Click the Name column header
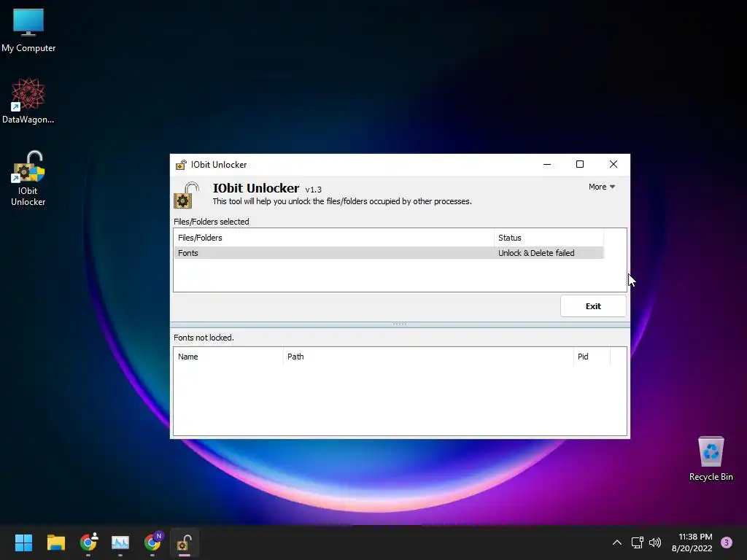 click(x=228, y=357)
